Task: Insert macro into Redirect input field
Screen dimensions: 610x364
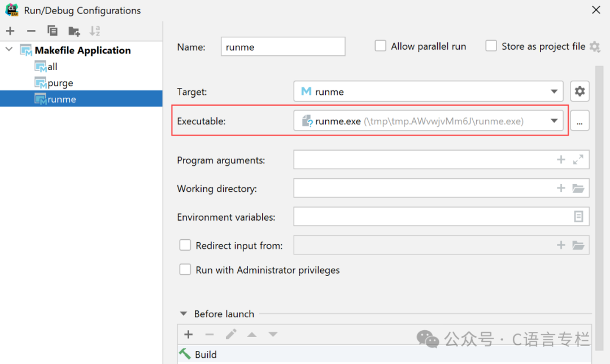Action: (x=561, y=245)
